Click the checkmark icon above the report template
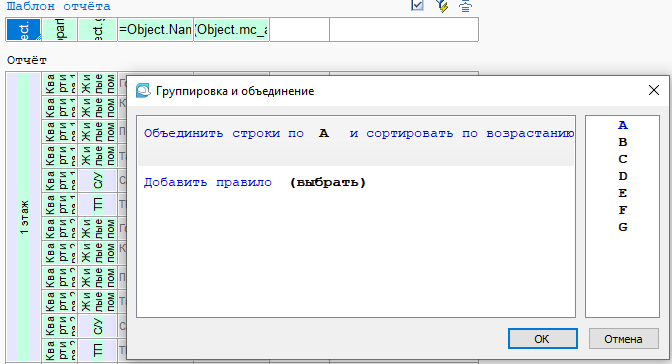672x364 pixels. 417,5
